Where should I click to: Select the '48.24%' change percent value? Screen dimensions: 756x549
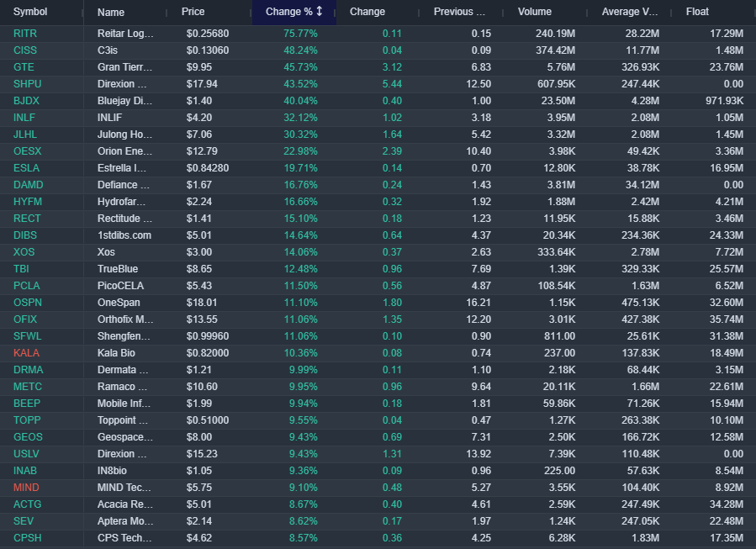[300, 50]
